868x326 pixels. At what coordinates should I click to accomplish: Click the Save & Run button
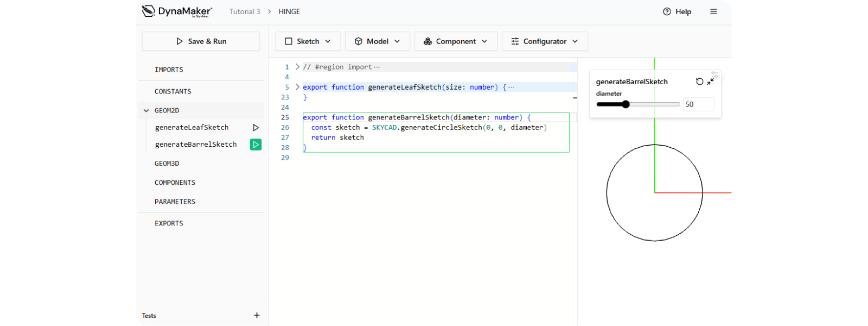click(201, 41)
